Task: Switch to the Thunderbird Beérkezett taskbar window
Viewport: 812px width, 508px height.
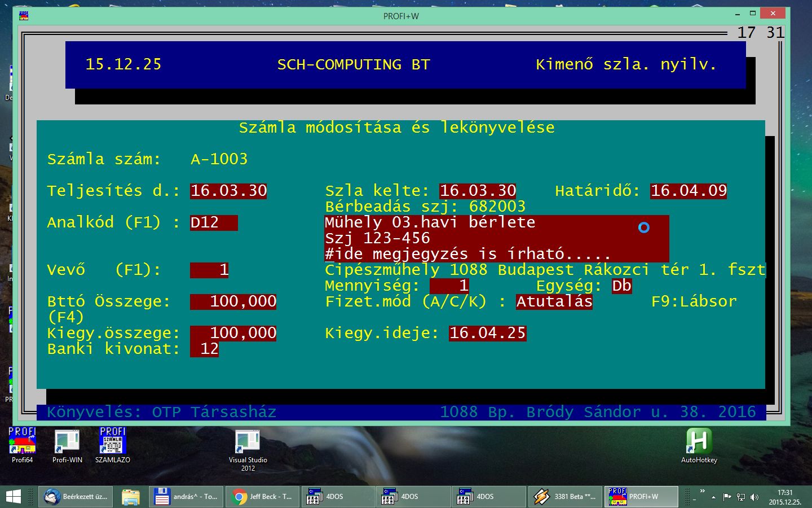Action: (x=76, y=497)
